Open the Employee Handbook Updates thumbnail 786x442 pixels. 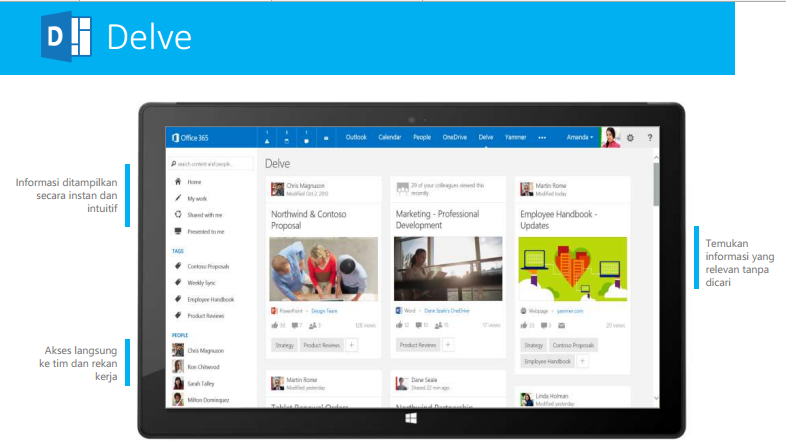click(572, 269)
